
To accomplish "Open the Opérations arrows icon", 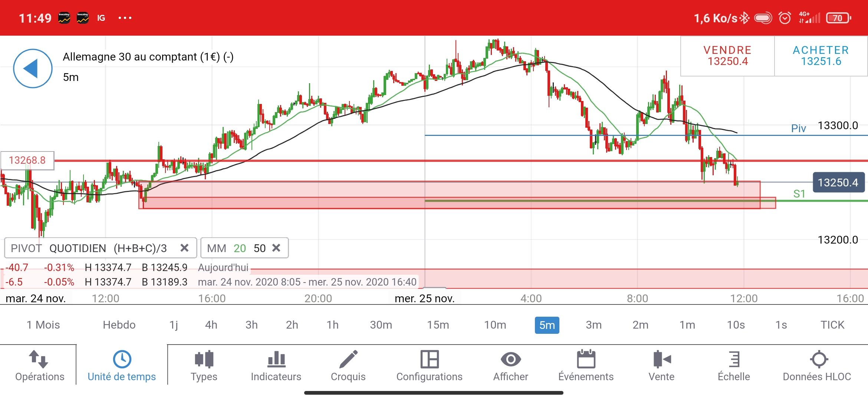I will (x=39, y=359).
